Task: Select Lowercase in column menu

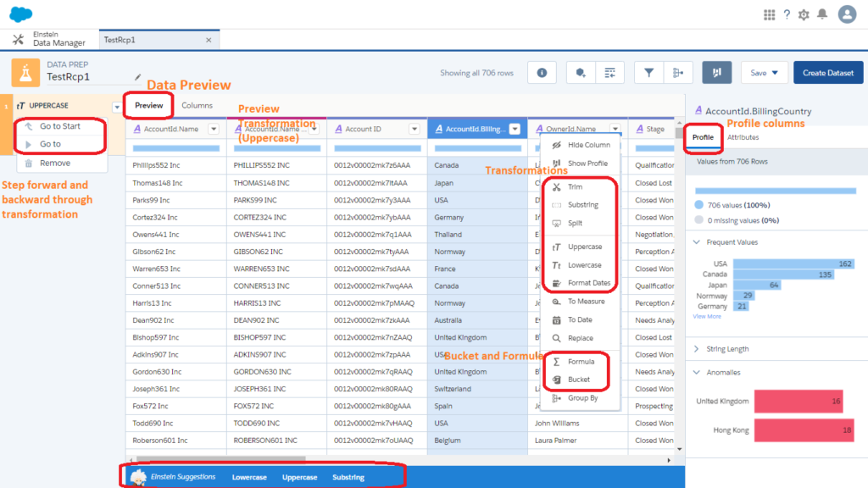Action: click(x=581, y=265)
